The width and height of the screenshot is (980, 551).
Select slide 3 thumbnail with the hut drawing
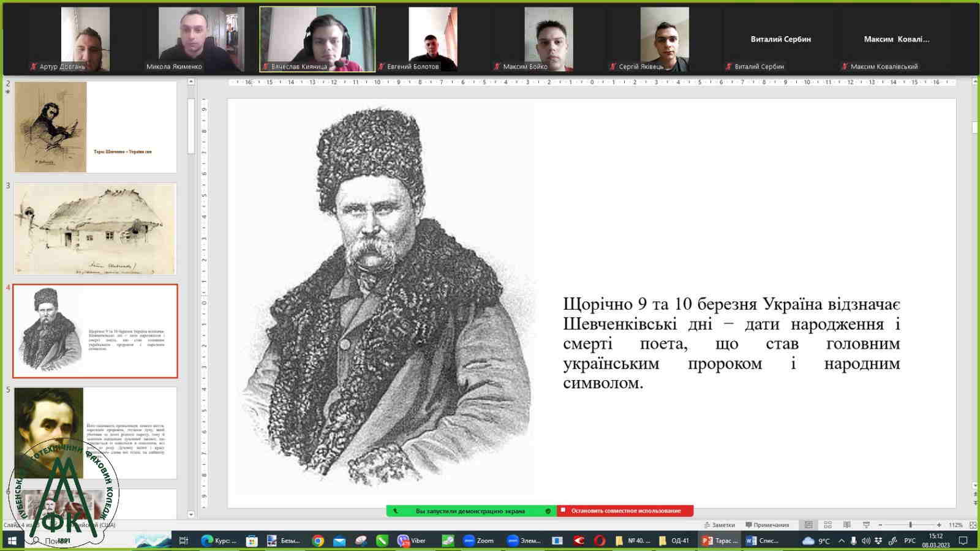(x=95, y=228)
